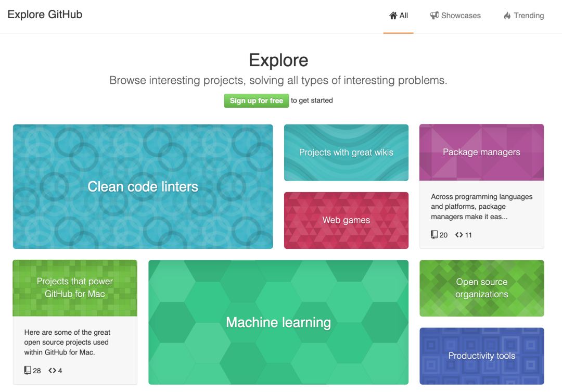Viewport: 562px width, 392px height.
Task: Click code languages icon in GitHub for Mac card
Action: (x=53, y=371)
